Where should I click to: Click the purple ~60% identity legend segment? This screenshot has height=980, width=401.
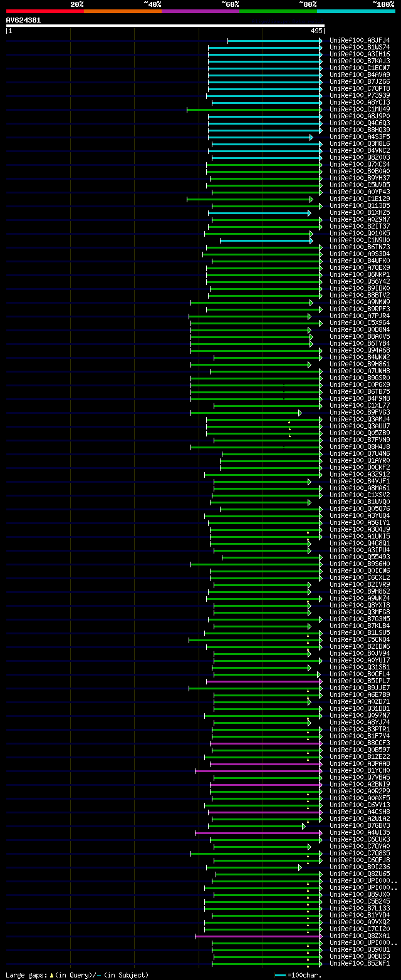click(x=200, y=11)
